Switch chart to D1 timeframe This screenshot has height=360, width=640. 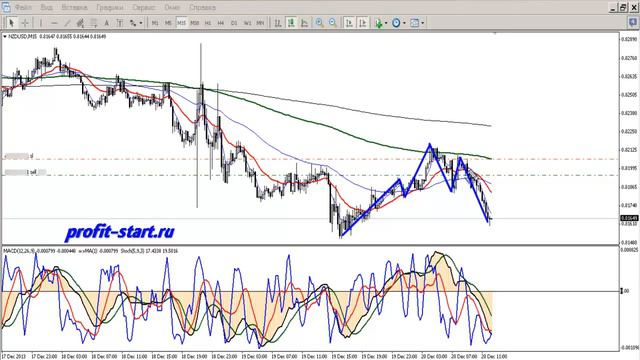coord(234,23)
